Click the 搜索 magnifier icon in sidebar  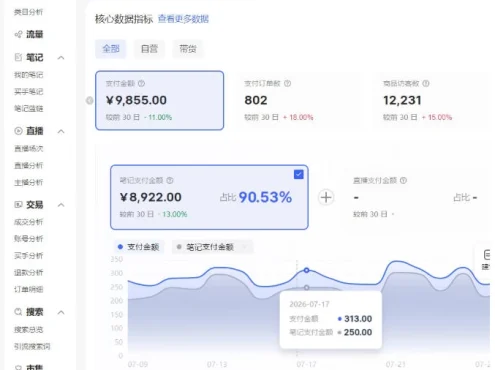click(x=18, y=312)
